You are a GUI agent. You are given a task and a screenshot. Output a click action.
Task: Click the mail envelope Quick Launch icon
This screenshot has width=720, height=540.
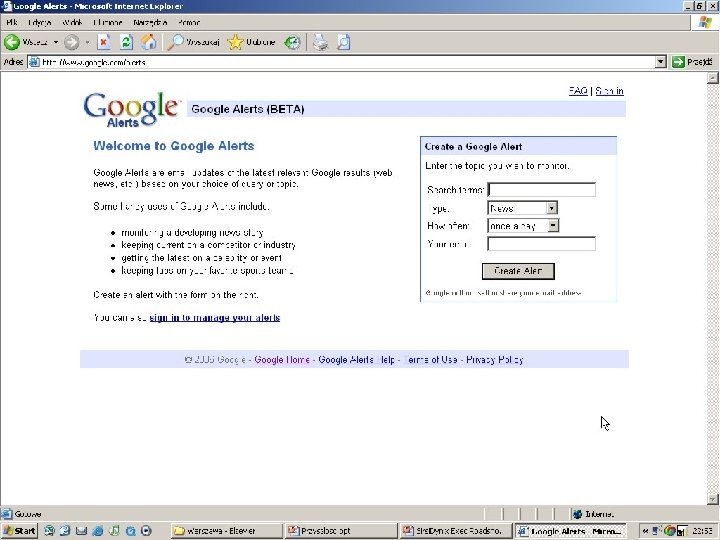pos(81,531)
